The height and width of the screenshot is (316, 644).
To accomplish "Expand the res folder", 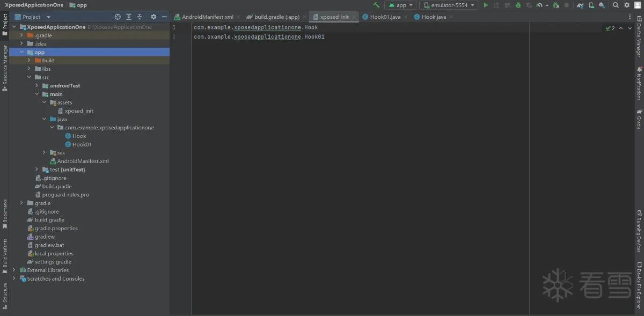I will 45,153.
